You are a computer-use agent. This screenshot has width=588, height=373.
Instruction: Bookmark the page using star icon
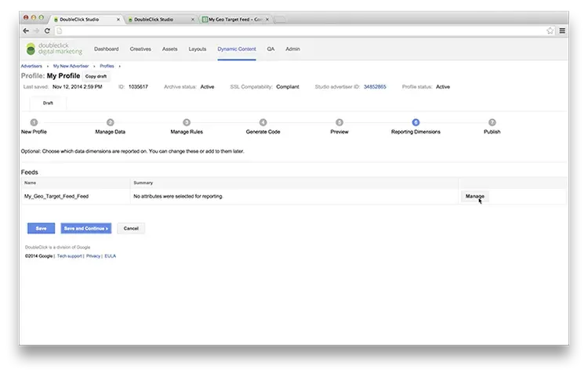pyautogui.click(x=550, y=31)
